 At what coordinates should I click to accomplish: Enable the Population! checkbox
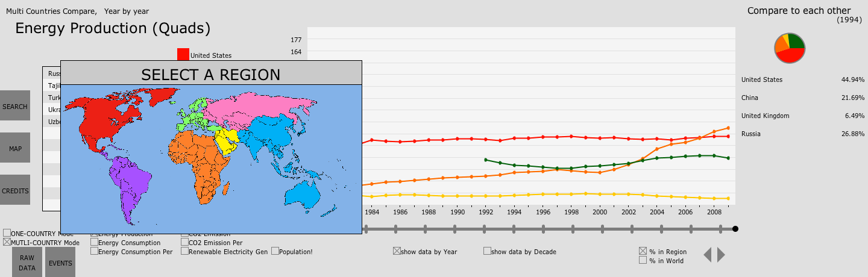tap(275, 251)
